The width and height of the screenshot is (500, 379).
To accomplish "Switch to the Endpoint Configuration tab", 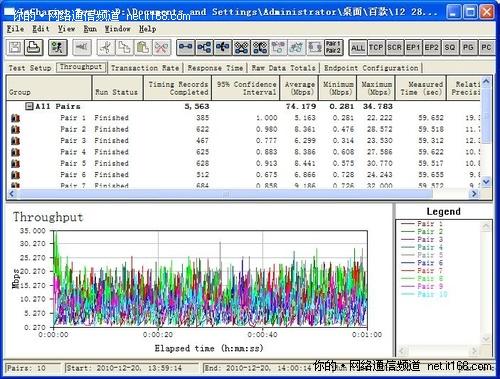I will (371, 68).
